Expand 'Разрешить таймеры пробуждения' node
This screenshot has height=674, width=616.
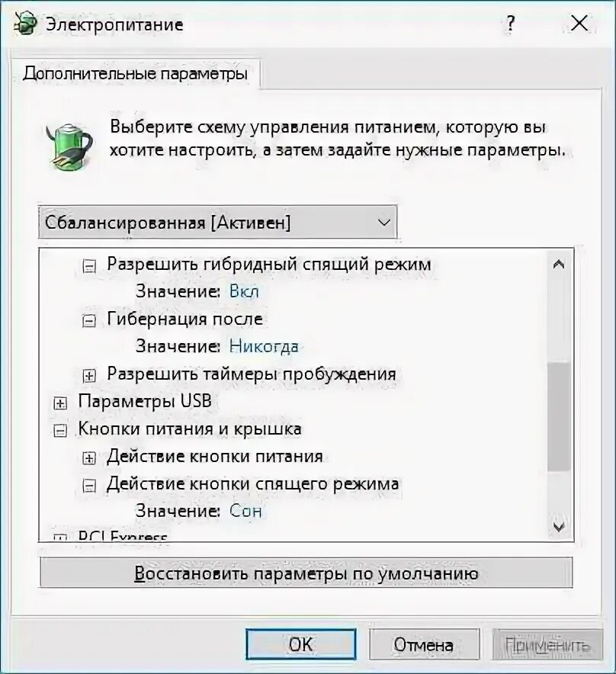[89, 376]
